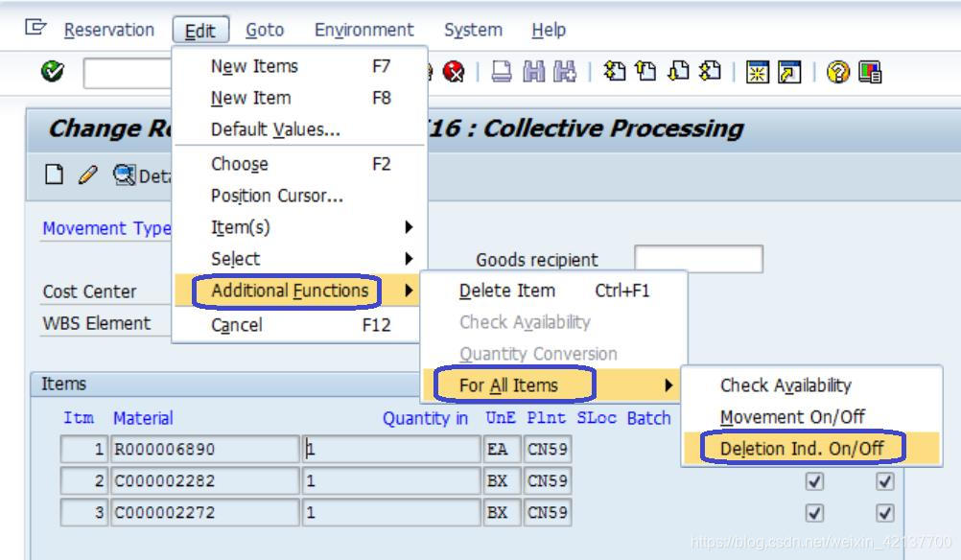Viewport: 961px width, 560px height.
Task: Expand the Item(s) submenu
Action: (x=300, y=227)
